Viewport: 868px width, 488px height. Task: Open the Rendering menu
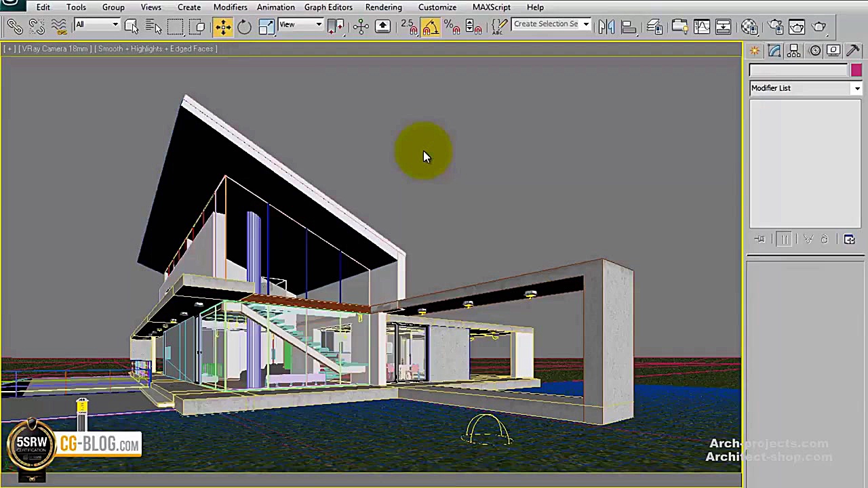[383, 7]
